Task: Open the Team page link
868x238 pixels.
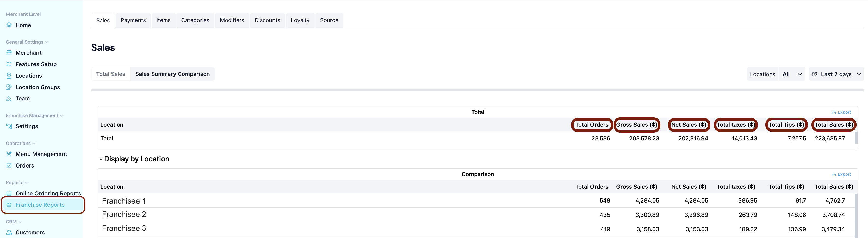Action: [22, 98]
